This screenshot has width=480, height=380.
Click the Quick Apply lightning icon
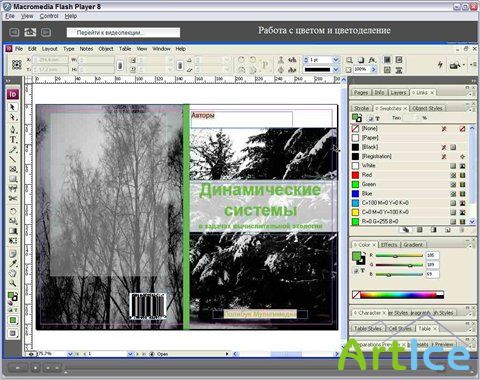440,65
